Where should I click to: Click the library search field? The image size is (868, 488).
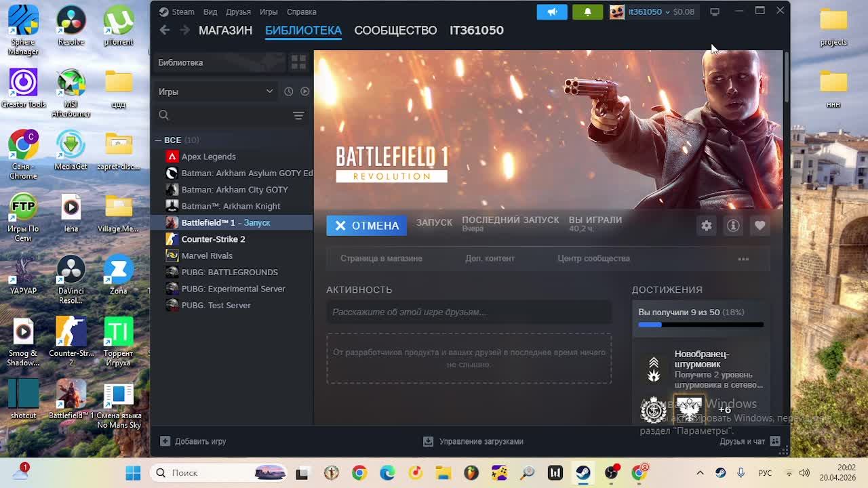coord(222,115)
